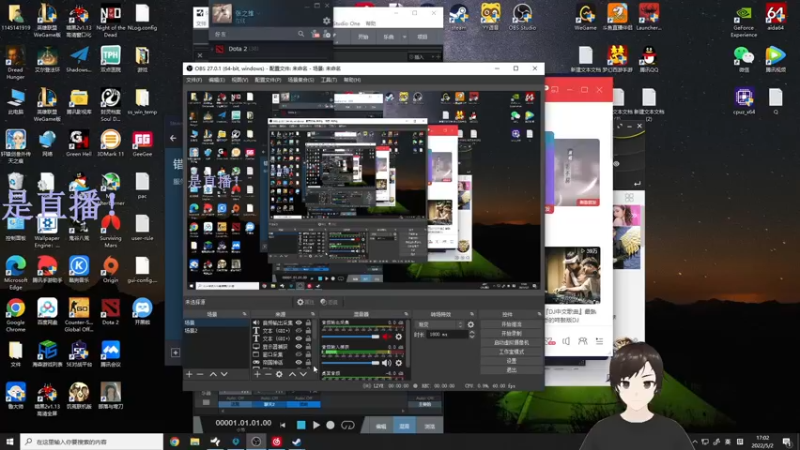Image resolution: width=800 pixels, height=450 pixels.
Task: Click Windows taskbar search box
Action: pyautogui.click(x=92, y=442)
